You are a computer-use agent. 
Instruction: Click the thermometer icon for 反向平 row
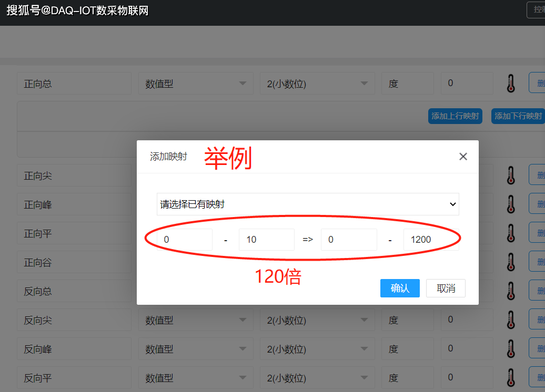510,377
